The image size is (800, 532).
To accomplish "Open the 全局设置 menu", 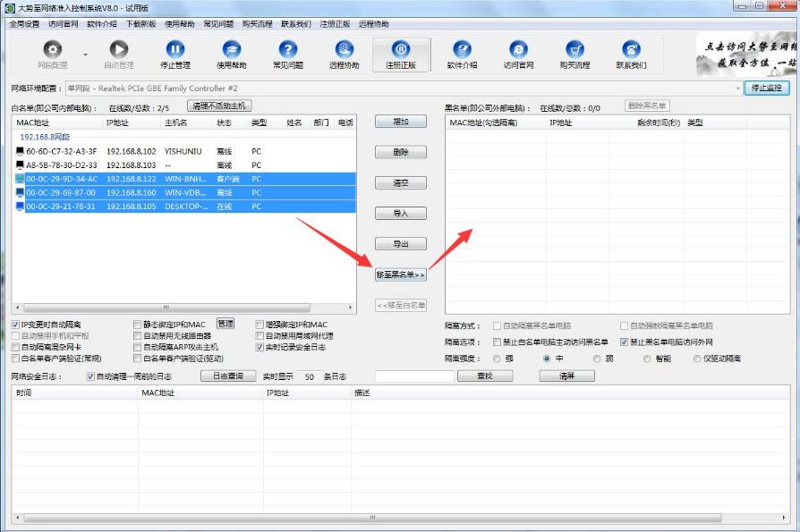I will point(24,24).
